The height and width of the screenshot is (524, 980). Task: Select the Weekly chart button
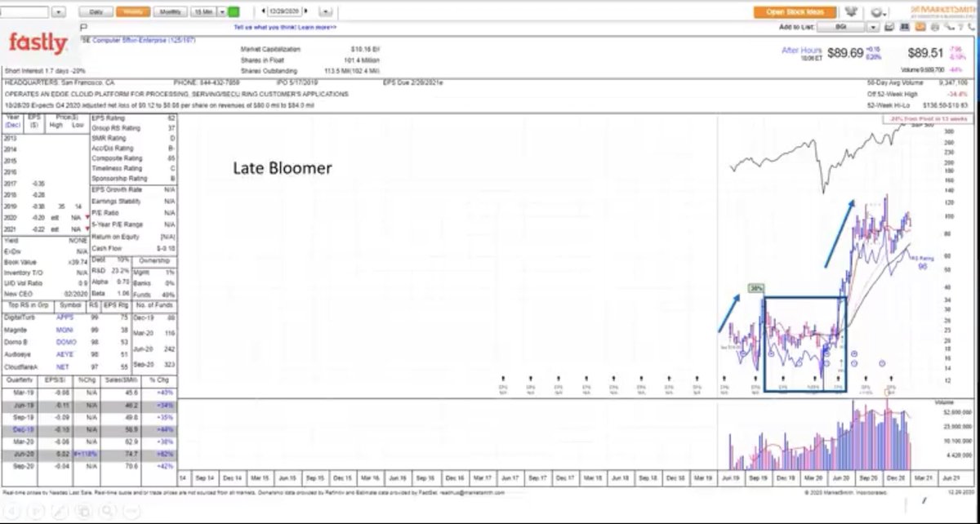point(131,12)
